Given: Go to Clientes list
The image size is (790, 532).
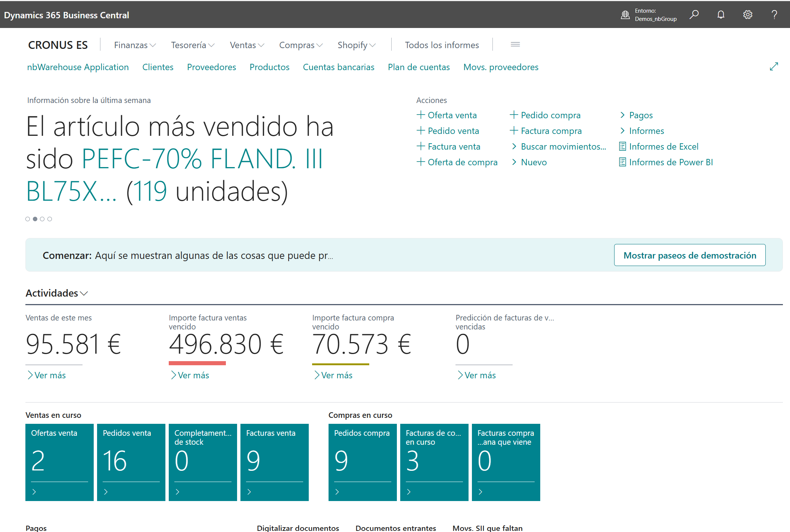Looking at the screenshot, I should point(158,67).
